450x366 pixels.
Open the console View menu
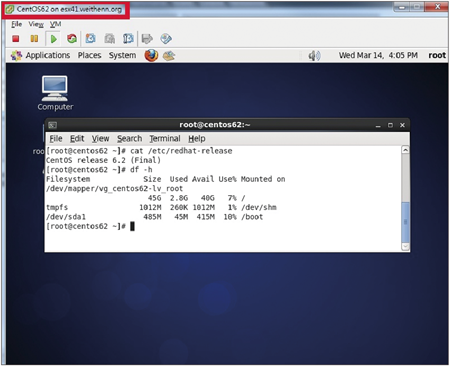36,24
